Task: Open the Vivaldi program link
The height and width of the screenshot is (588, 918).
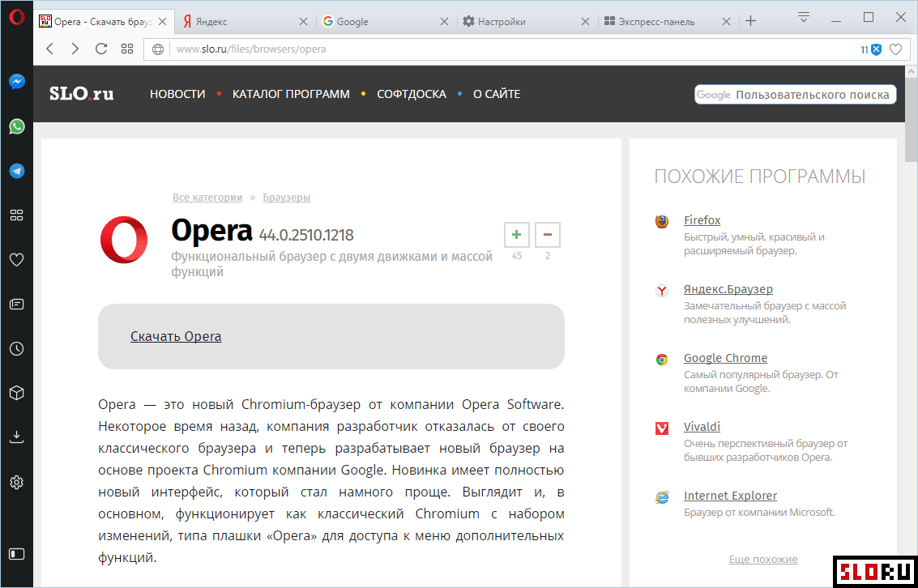Action: 702,427
